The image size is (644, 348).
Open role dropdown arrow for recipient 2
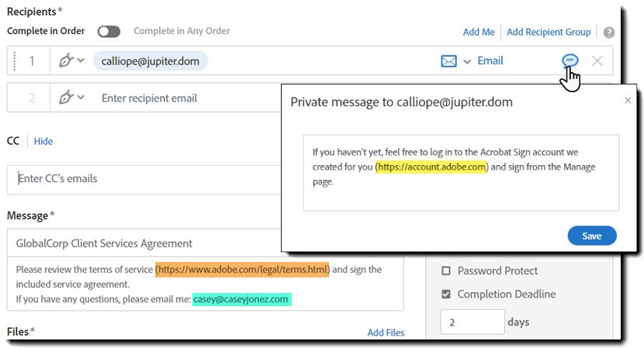[81, 98]
